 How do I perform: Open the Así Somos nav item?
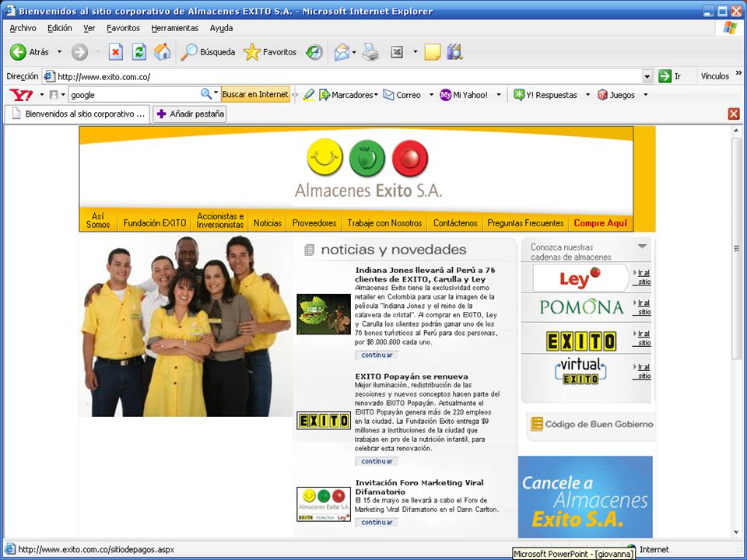tap(98, 220)
